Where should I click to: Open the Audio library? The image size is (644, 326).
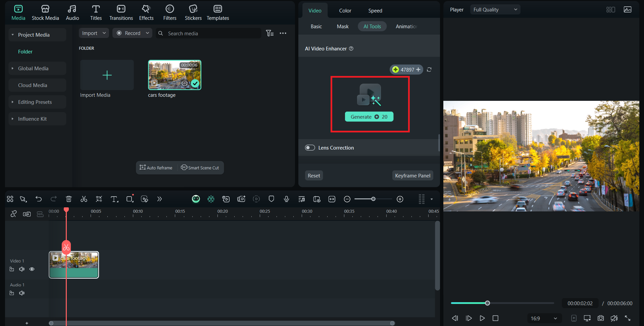(x=72, y=13)
